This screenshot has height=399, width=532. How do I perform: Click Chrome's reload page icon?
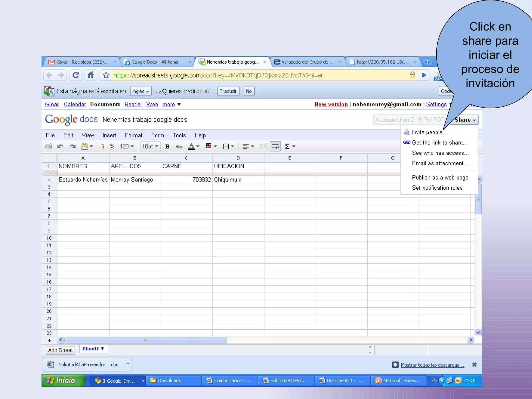point(76,75)
